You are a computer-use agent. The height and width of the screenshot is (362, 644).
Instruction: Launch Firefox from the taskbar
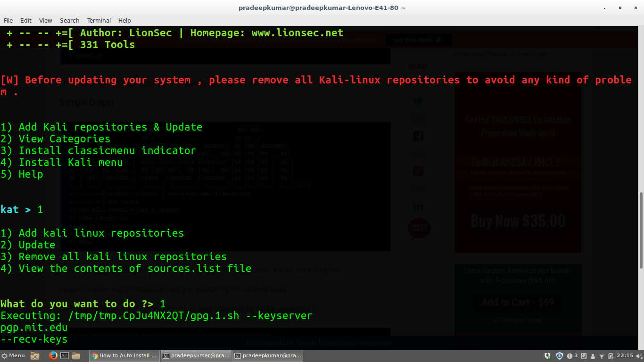[53, 356]
